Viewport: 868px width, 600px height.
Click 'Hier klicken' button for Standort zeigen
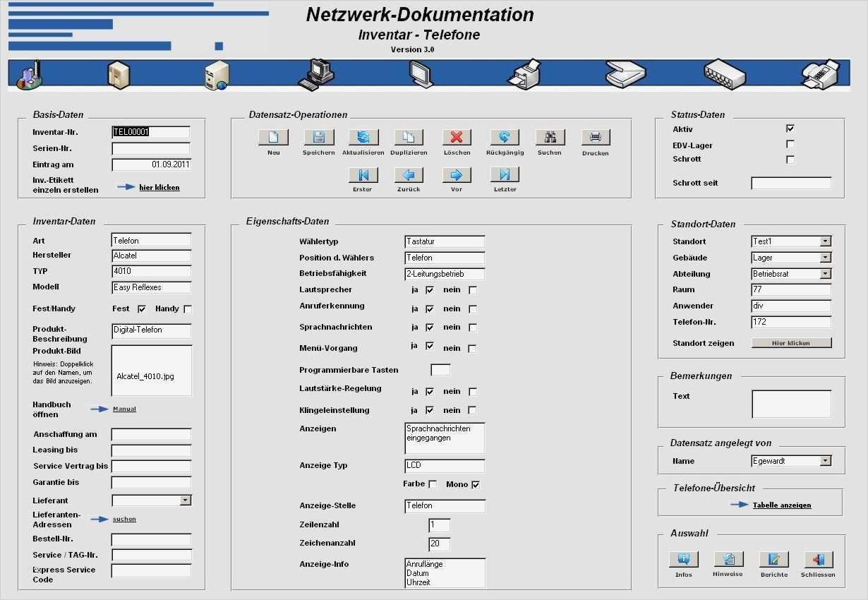click(x=791, y=343)
